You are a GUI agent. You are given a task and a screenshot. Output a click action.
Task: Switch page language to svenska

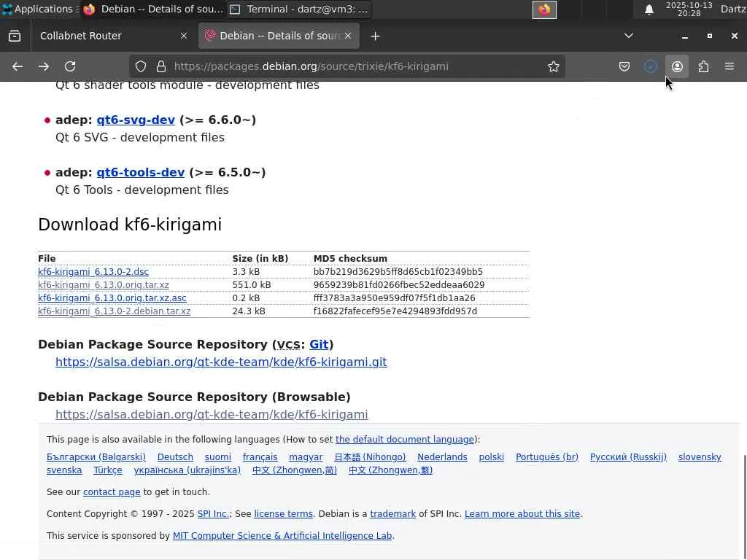tap(64, 470)
